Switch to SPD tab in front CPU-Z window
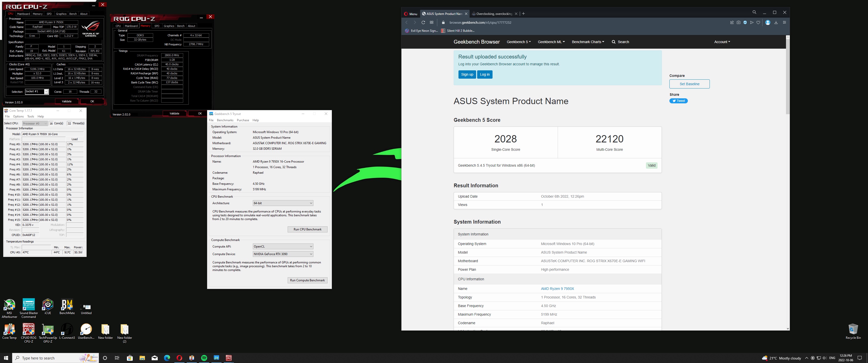Screen dimensions: 868x363 click(157, 26)
